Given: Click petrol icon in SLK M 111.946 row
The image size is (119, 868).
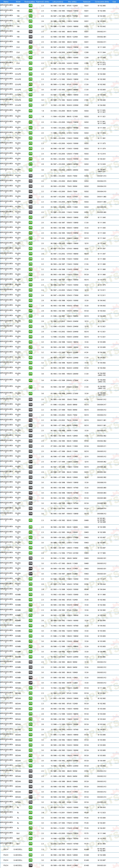Looking at the screenshot, I should [x=31, y=833].
